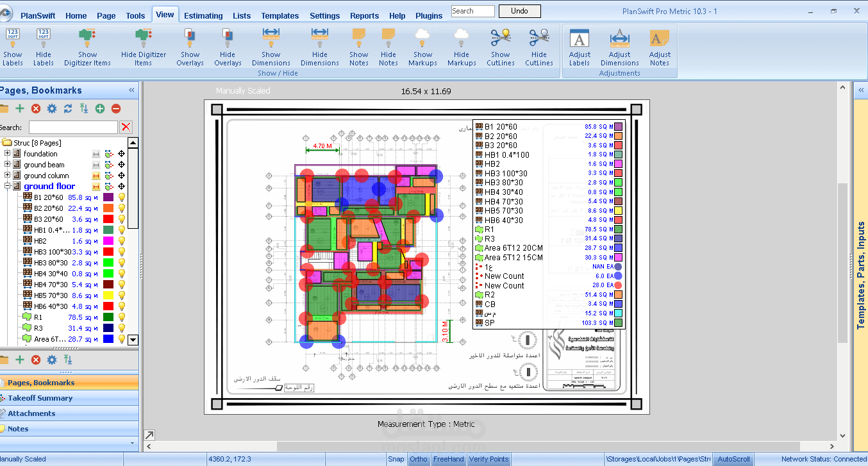The height and width of the screenshot is (466, 868).
Task: Open the Tools ribbon tab
Action: [x=135, y=16]
